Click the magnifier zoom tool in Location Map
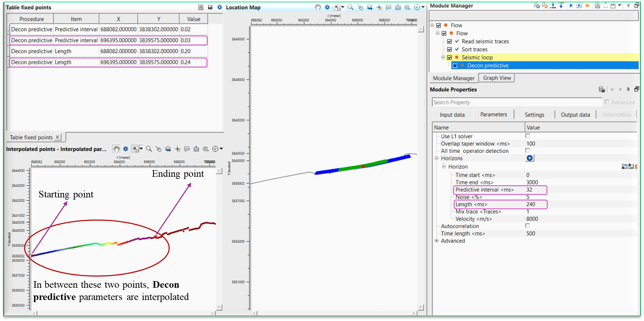This screenshot has width=644, height=321. (350, 7)
